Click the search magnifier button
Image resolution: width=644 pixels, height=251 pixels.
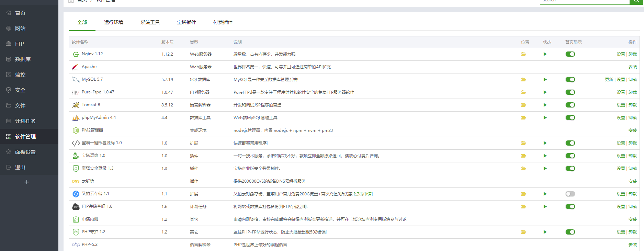(636, 1)
